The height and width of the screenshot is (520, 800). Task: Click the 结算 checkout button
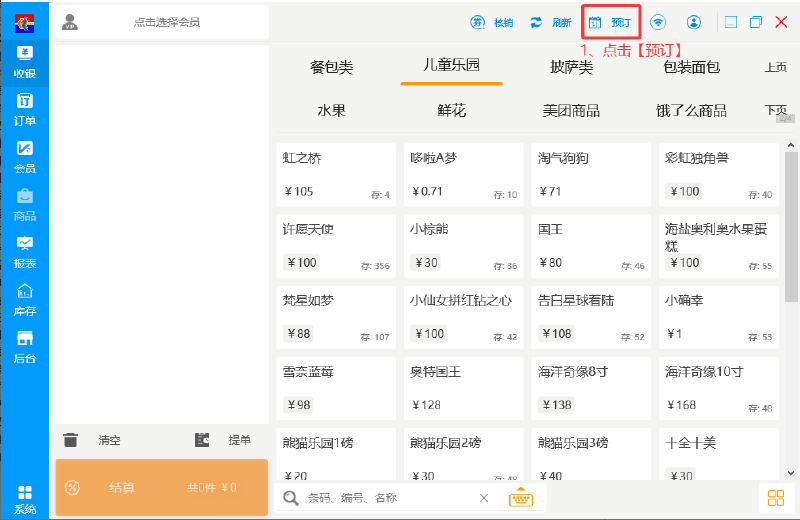(162, 487)
